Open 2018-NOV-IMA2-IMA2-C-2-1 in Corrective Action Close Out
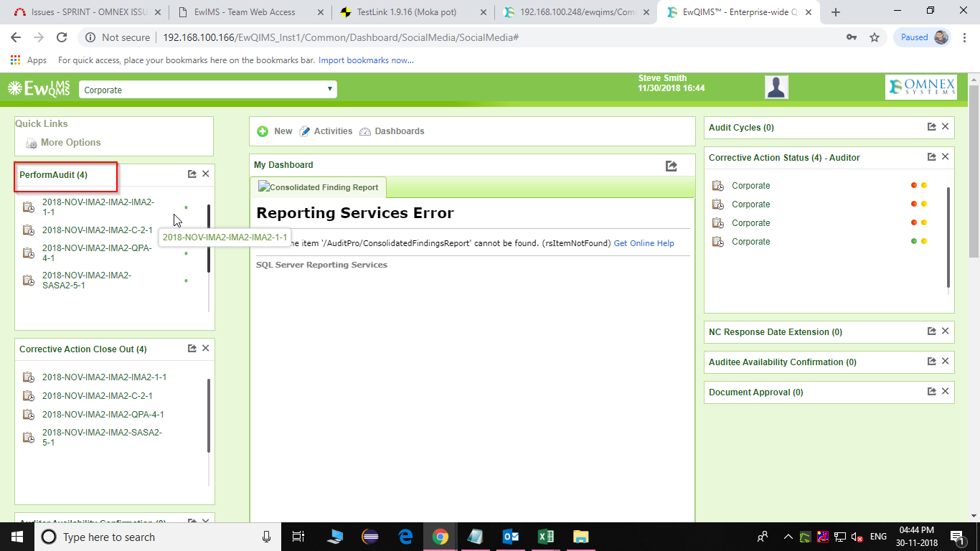The width and height of the screenshot is (980, 551). 97,396
